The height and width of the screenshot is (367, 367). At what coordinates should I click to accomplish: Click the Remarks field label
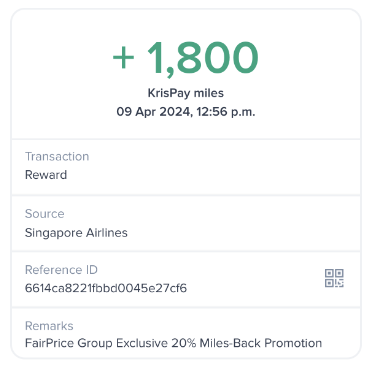click(49, 326)
